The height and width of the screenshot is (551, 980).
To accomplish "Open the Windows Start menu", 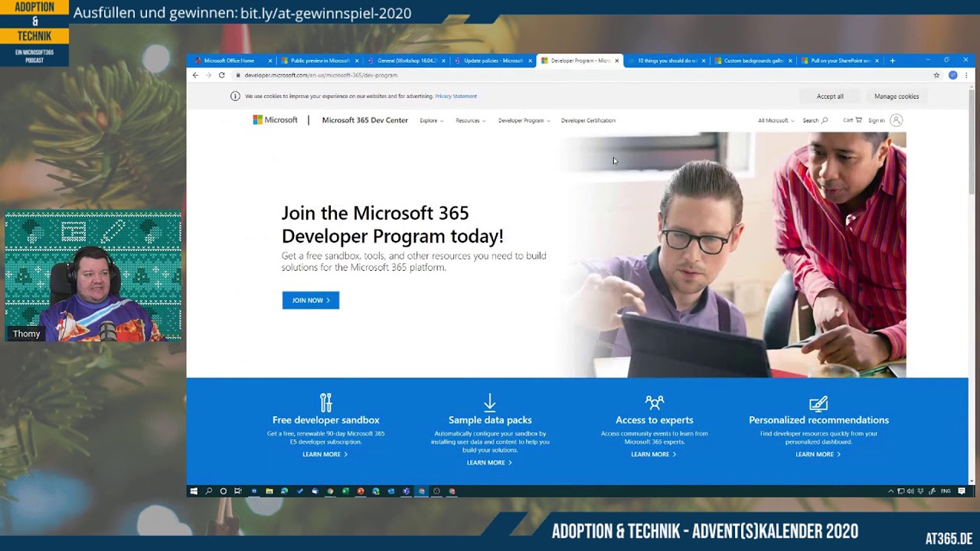I will [194, 491].
